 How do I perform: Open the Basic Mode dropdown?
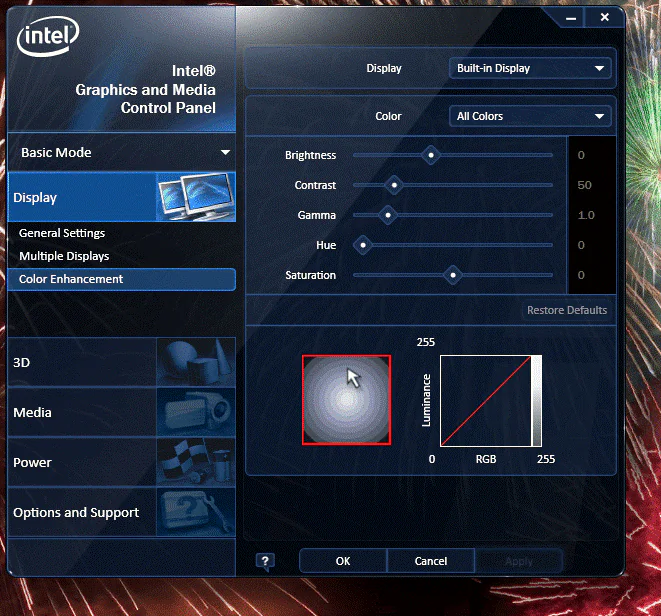(x=122, y=152)
